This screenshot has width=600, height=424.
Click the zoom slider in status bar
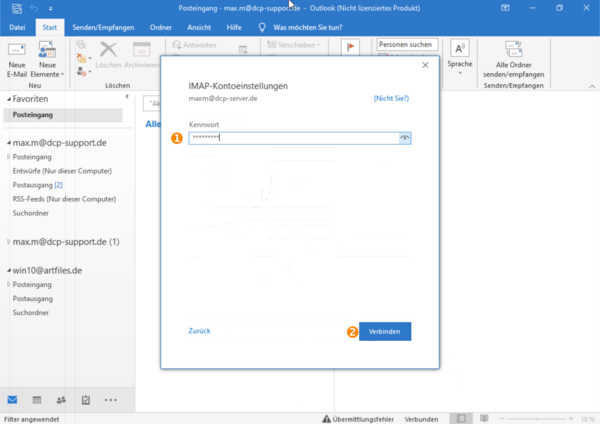[x=536, y=419]
